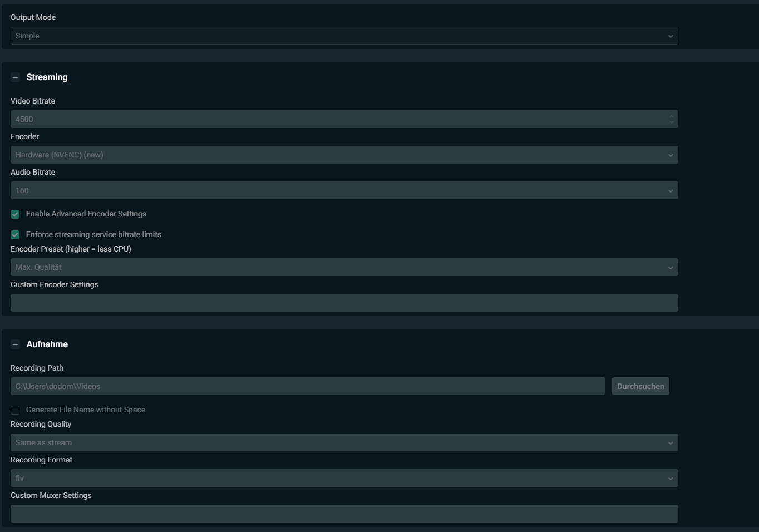The height and width of the screenshot is (532, 759).
Task: Collapse Streaming section with minus icon
Action: (15, 77)
